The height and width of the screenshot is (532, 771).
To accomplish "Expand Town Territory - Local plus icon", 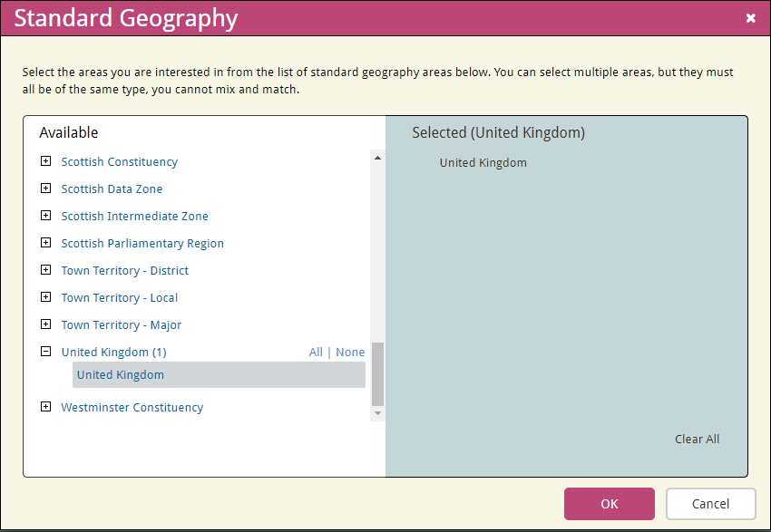I will click(x=45, y=296).
